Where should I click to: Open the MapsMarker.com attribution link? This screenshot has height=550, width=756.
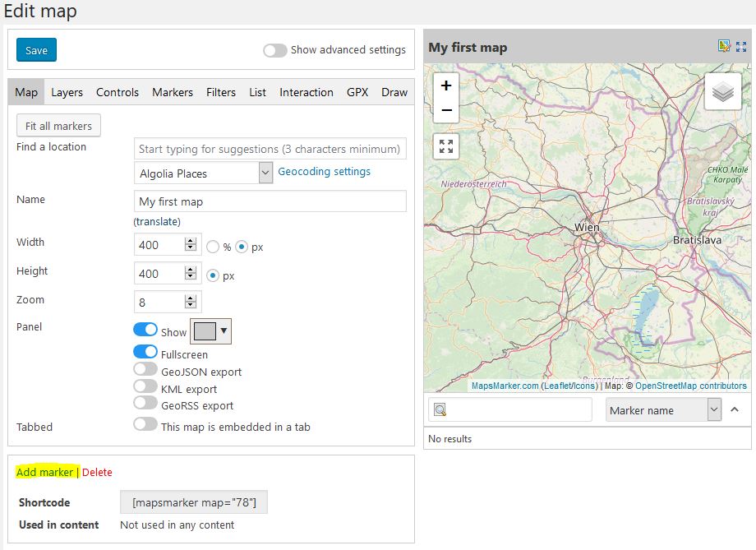tap(505, 386)
